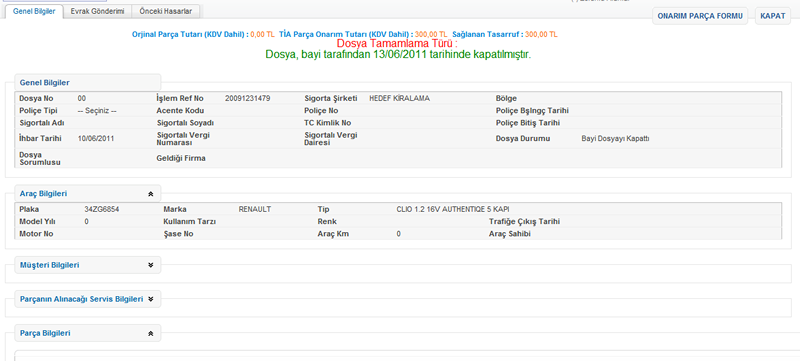Image resolution: width=800 pixels, height=361 pixels.
Task: Click the Dosya Tamamlama Türü heading
Action: [x=397, y=44]
